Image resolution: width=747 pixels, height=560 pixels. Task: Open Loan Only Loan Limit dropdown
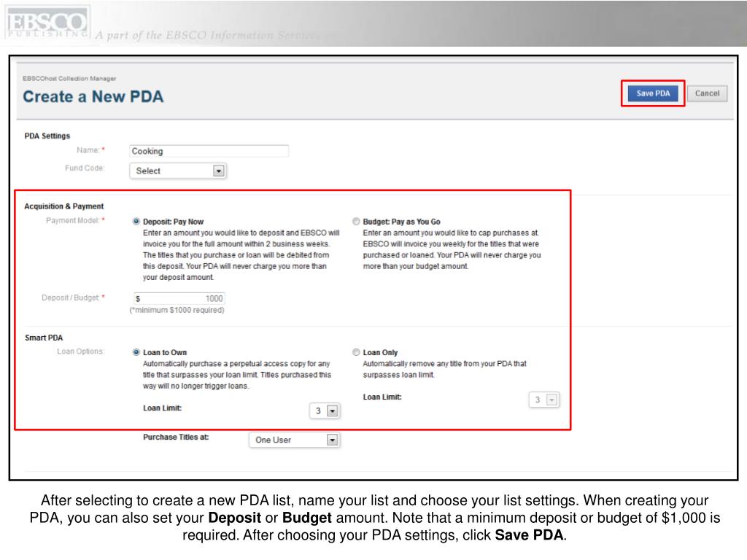543,400
